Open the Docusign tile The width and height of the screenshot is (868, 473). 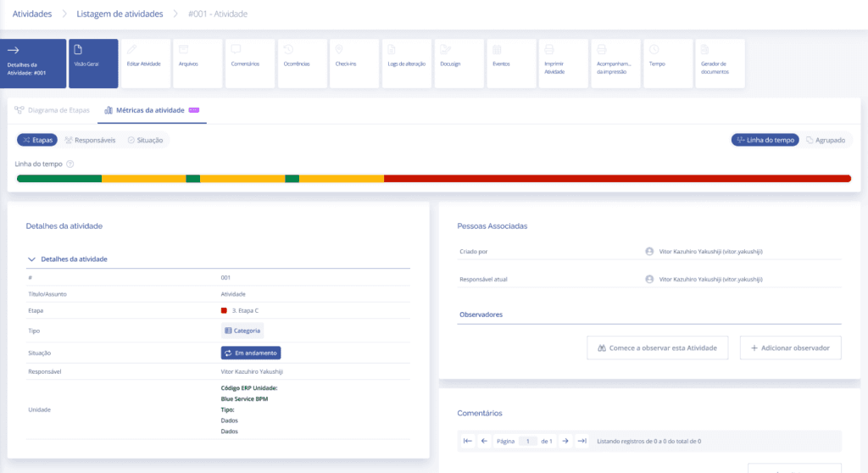(x=459, y=63)
